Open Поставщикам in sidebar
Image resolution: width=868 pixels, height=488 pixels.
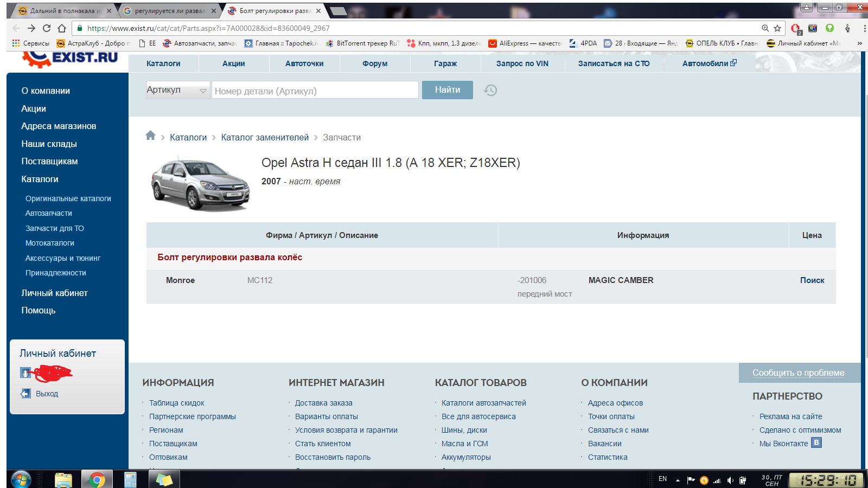[49, 162]
